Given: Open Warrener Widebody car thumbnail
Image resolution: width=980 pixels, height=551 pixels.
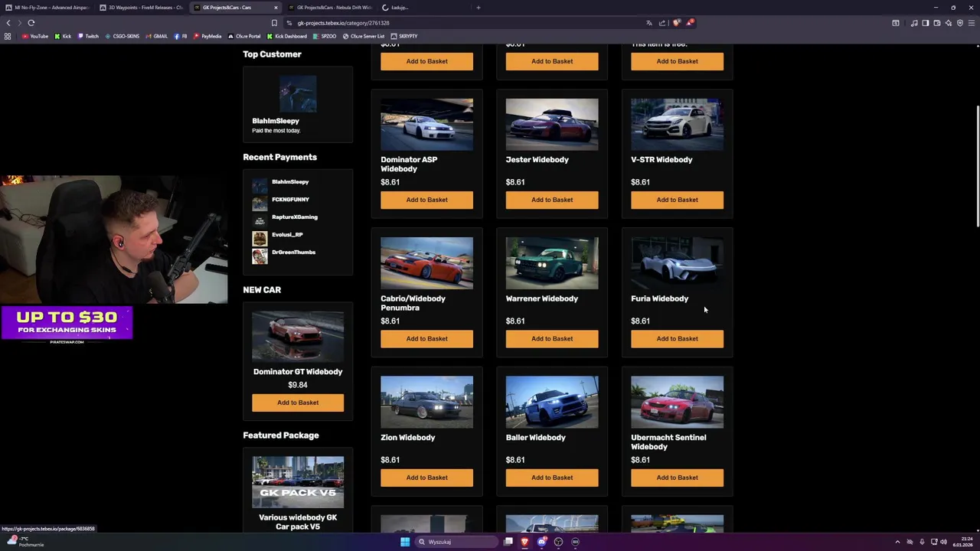Looking at the screenshot, I should click(x=552, y=262).
